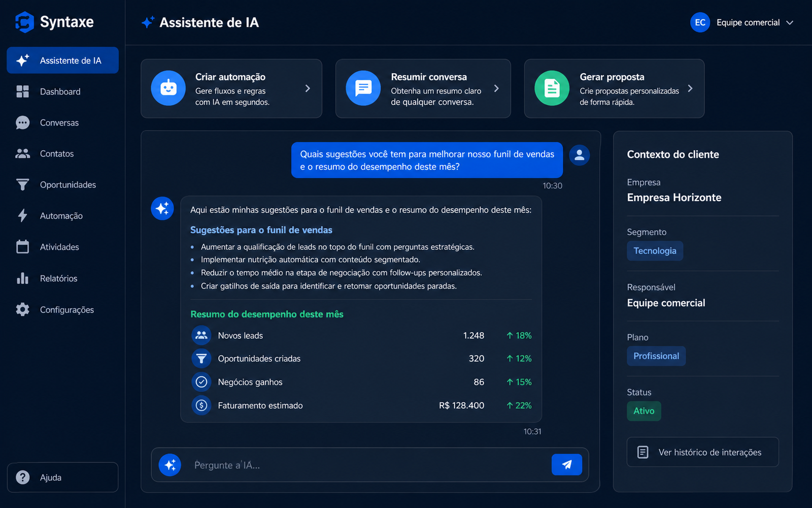Click the 1.248 Novos leads value
The width and height of the screenshot is (812, 508).
coord(473,335)
